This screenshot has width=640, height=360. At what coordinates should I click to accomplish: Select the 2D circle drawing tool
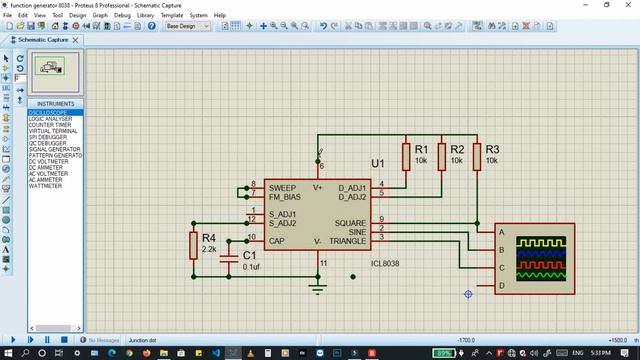(x=6, y=220)
